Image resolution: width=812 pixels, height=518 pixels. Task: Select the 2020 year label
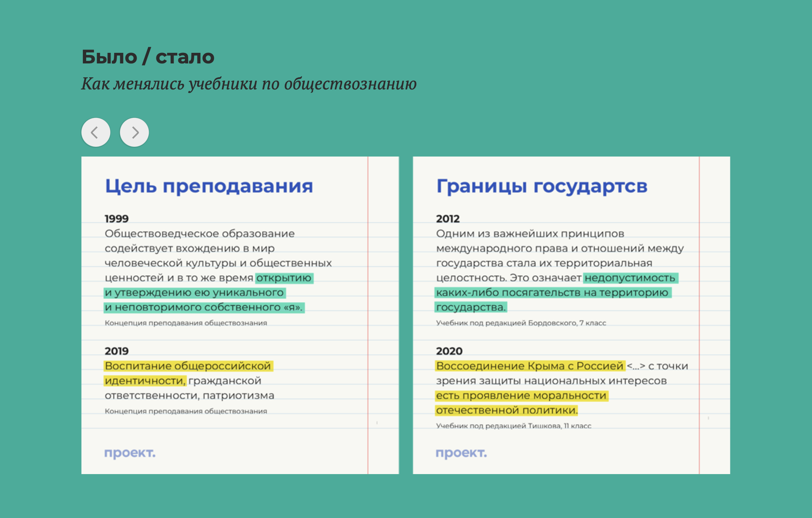449,351
